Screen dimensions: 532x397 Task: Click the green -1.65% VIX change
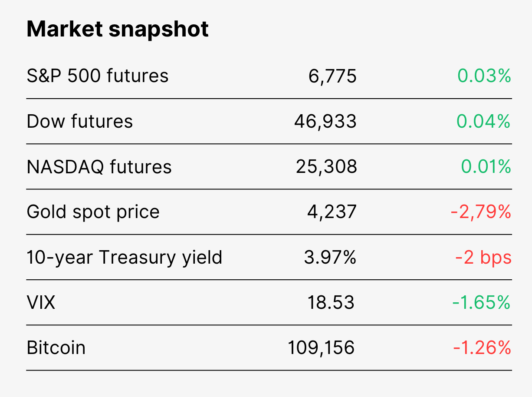pyautogui.click(x=482, y=302)
